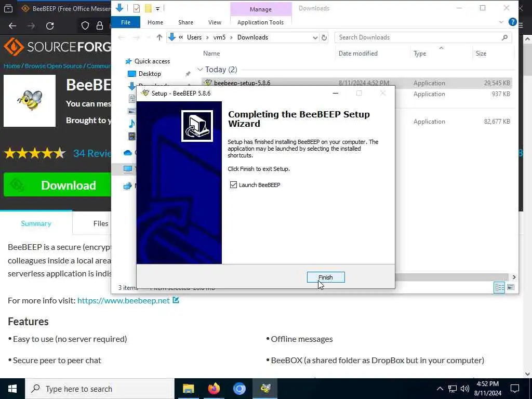The width and height of the screenshot is (532, 399).
Task: Collapse the Today group
Action: 200,70
